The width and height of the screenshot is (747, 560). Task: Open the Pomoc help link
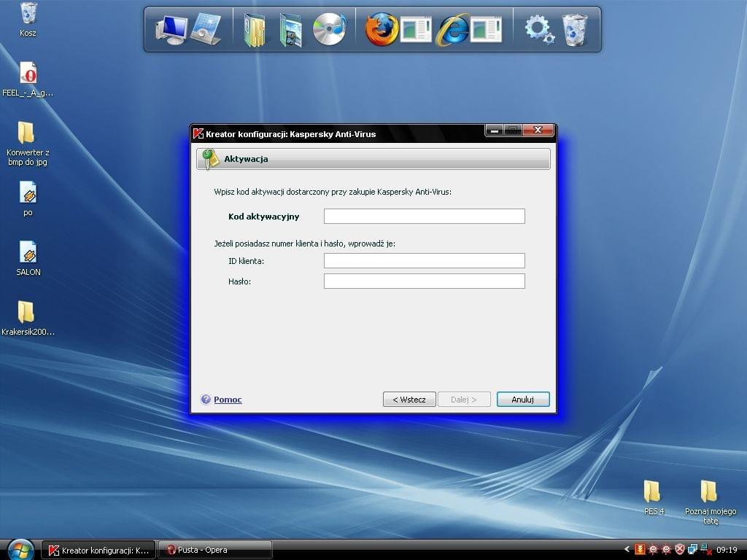(x=228, y=400)
